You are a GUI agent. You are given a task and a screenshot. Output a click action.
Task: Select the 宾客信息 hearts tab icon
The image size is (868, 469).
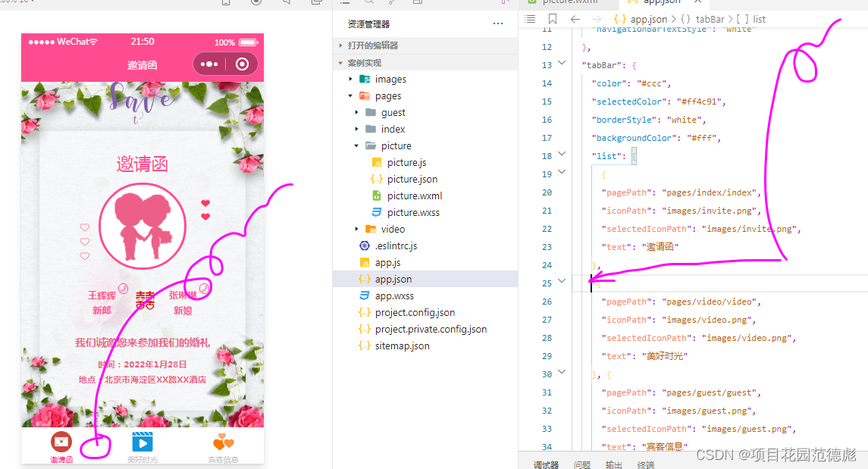pyautogui.click(x=224, y=442)
